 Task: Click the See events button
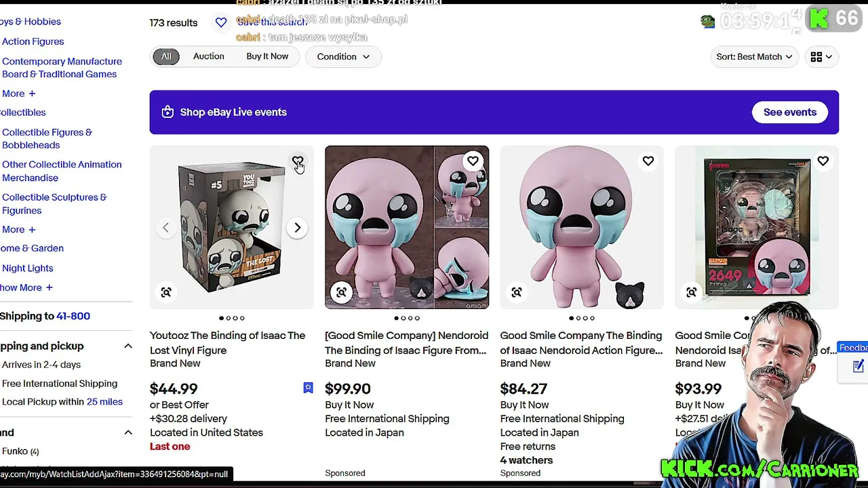(x=790, y=112)
